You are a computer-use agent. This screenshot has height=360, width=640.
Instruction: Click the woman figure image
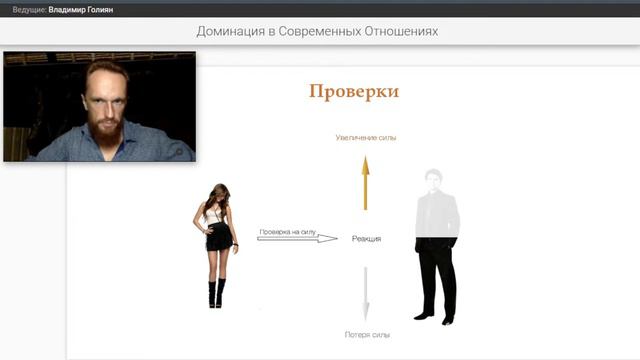click(x=216, y=246)
